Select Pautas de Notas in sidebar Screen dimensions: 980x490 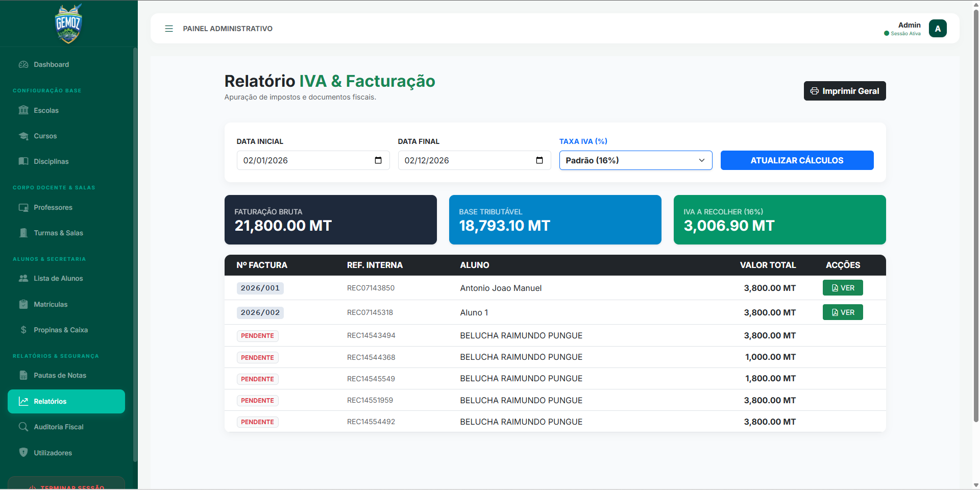click(60, 375)
